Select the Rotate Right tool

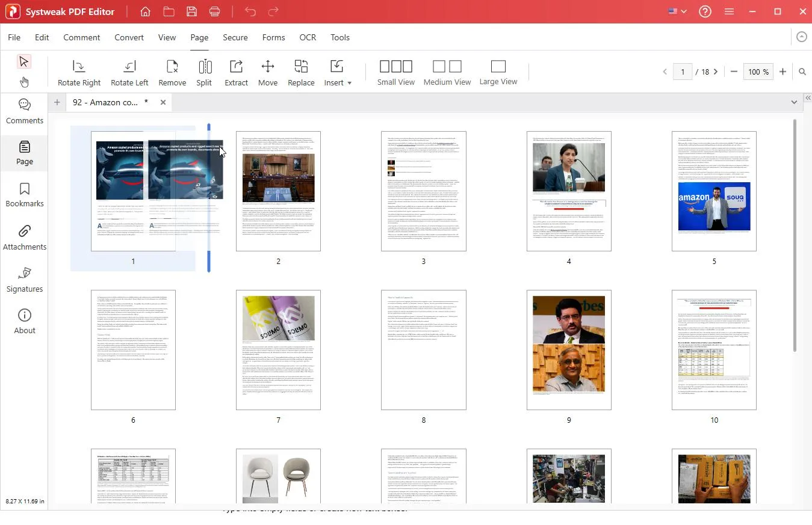point(79,71)
